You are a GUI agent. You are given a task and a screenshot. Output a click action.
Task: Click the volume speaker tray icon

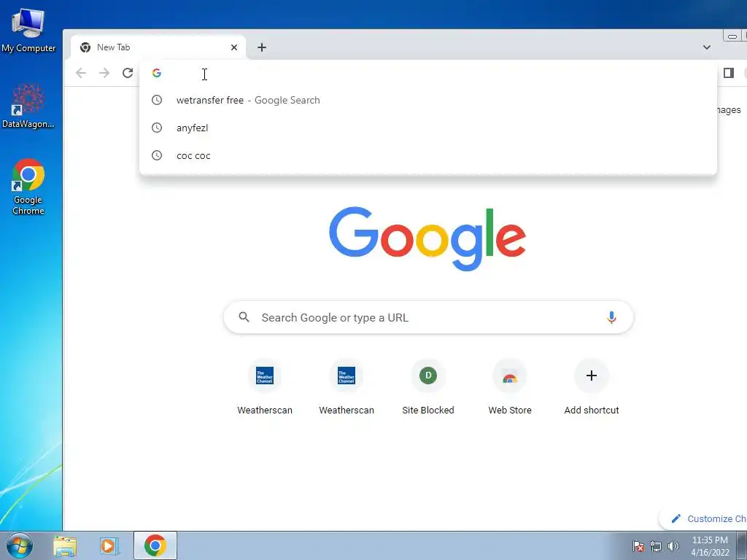pyautogui.click(x=673, y=546)
